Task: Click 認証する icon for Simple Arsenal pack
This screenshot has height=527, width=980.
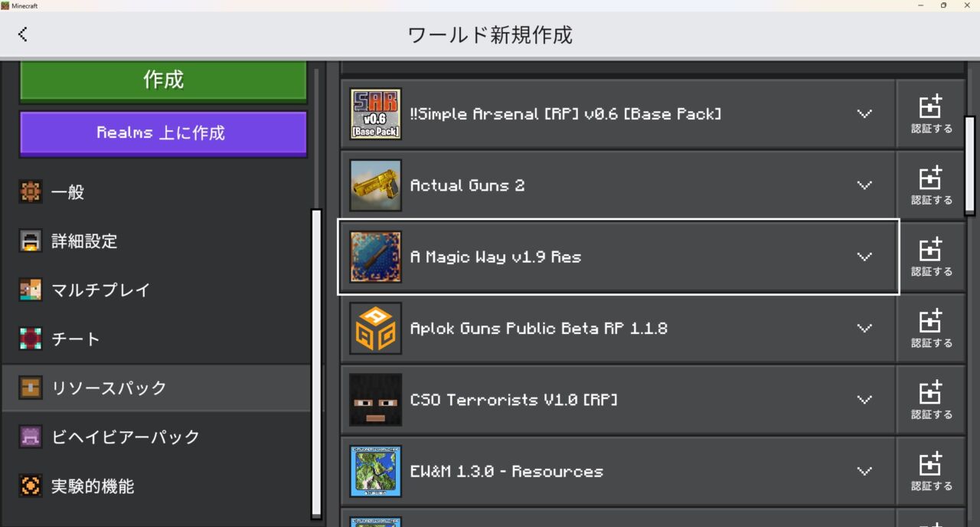Action: 930,113
